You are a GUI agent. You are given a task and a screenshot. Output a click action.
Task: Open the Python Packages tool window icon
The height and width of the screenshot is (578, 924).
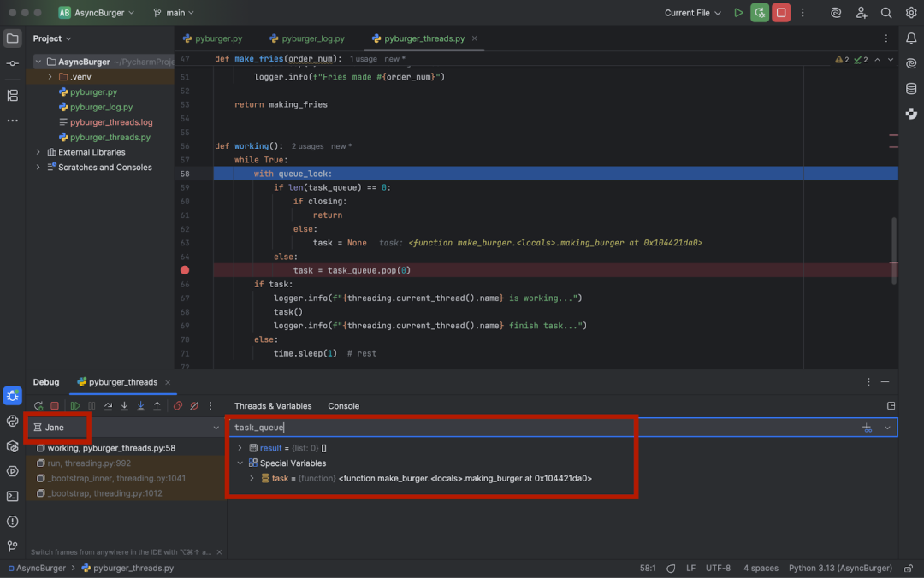point(12,446)
